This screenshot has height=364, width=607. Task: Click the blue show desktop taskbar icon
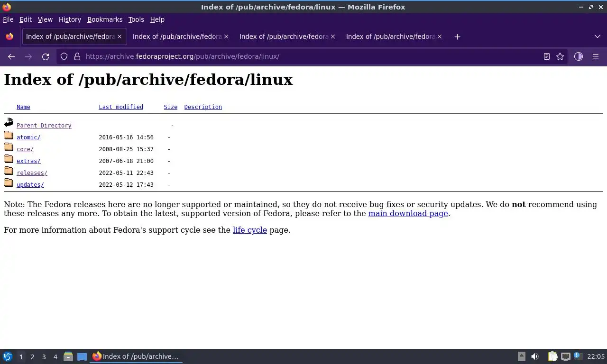click(82, 356)
